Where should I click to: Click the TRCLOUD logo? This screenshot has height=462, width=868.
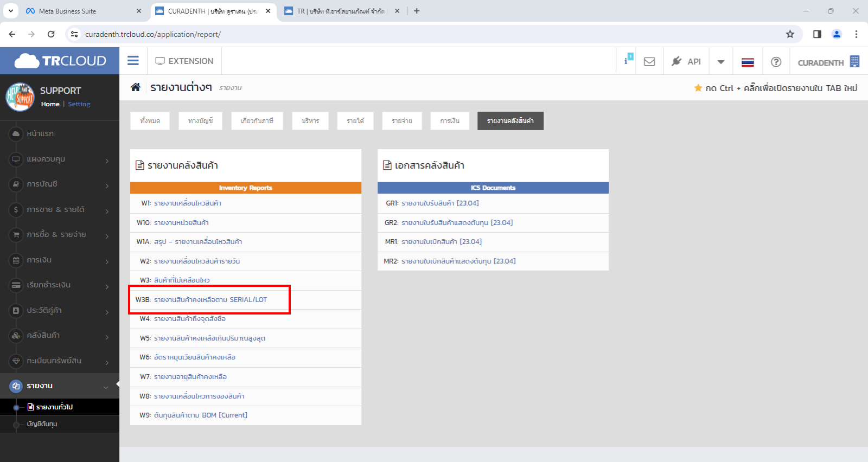(60, 61)
